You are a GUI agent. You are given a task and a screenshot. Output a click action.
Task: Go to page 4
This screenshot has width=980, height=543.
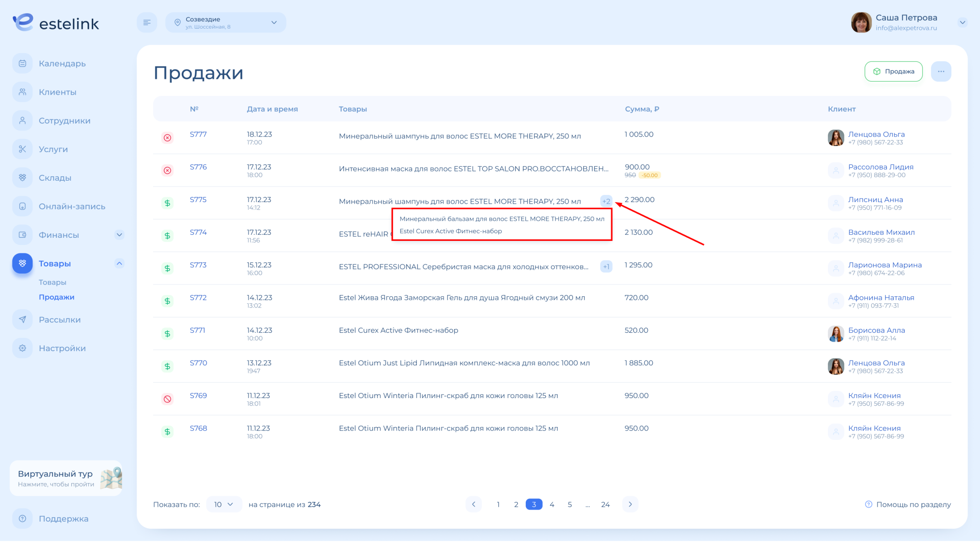[x=552, y=504]
